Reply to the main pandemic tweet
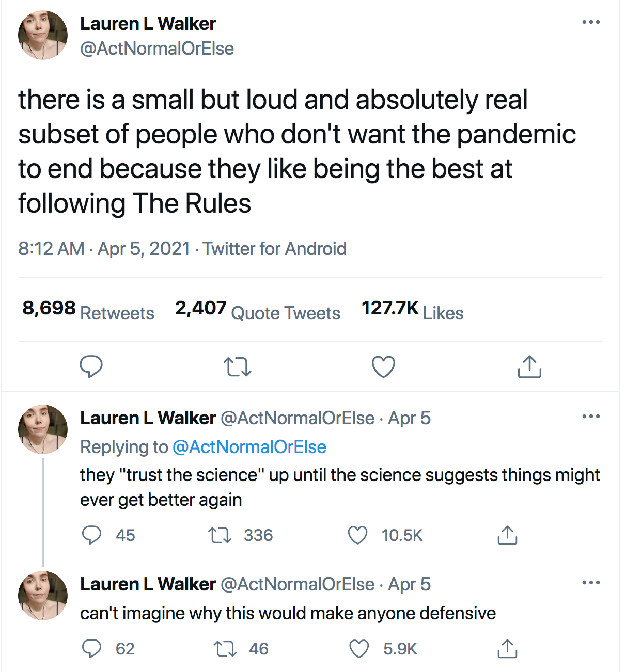The width and height of the screenshot is (626, 672). click(91, 367)
